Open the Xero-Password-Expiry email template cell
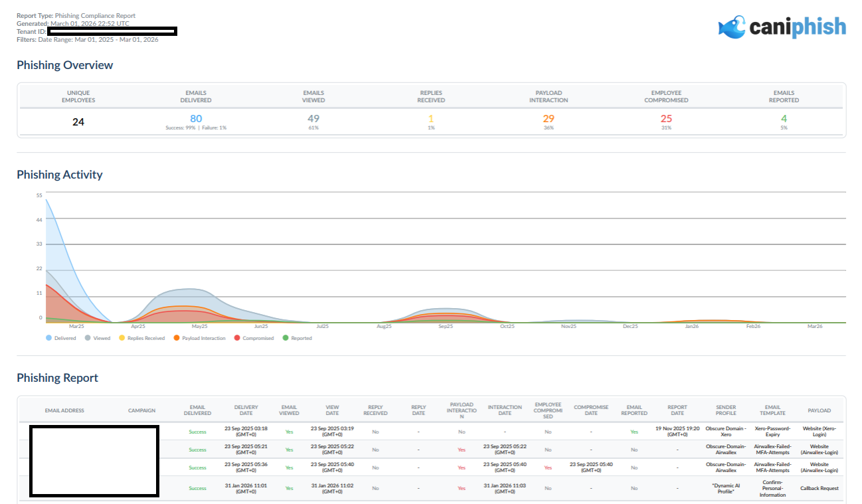 click(772, 432)
